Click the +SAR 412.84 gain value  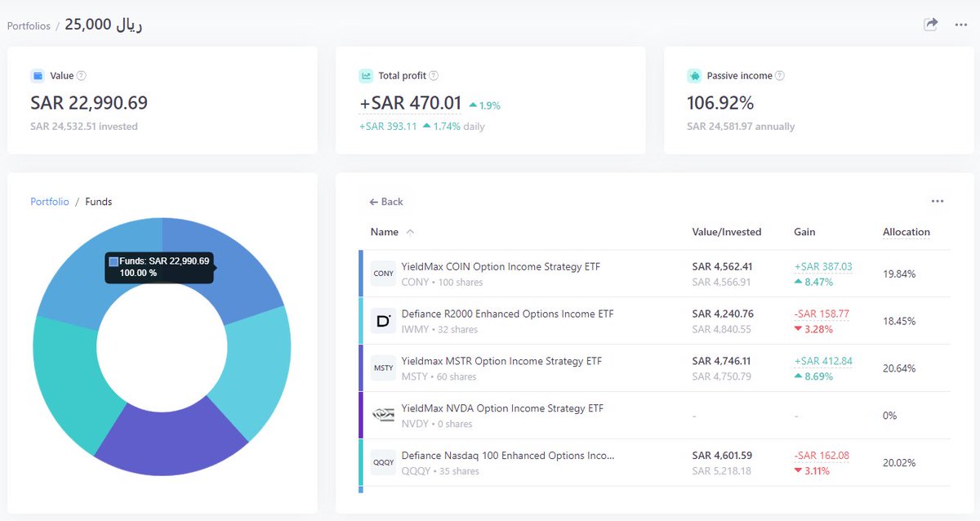click(822, 362)
